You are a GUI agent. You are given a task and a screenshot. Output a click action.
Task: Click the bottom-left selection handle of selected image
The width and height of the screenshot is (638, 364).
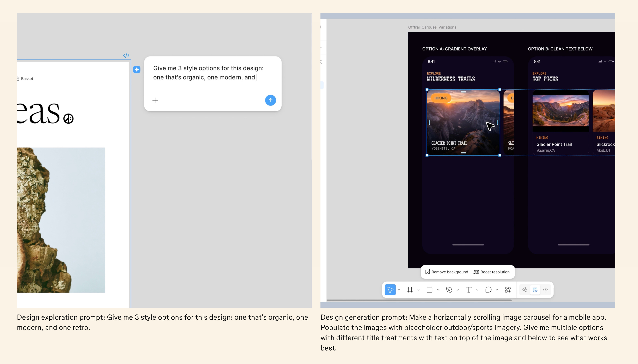427,155
